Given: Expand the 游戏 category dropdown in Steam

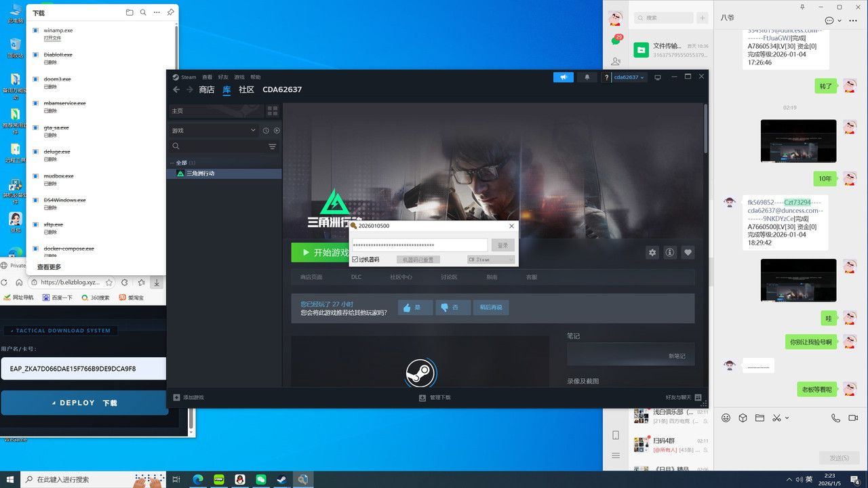Looking at the screenshot, I should 214,130.
